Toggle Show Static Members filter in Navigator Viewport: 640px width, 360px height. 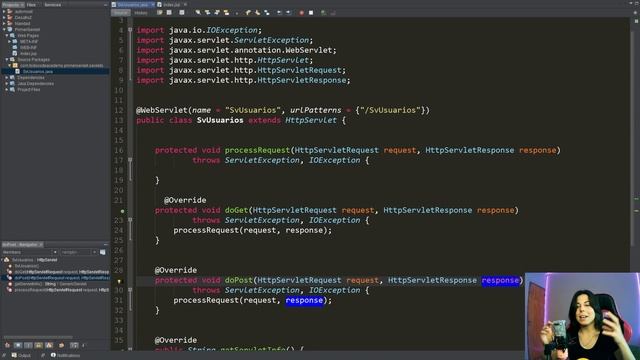[x=28, y=345]
